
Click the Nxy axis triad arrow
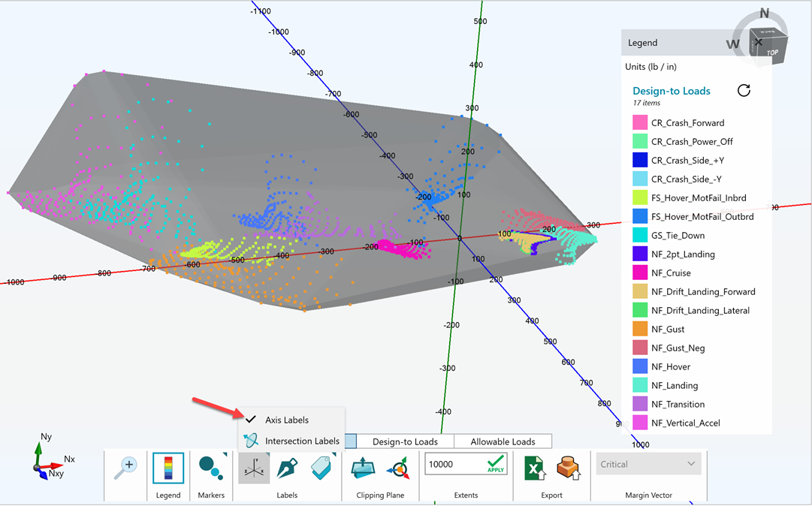tap(43, 474)
